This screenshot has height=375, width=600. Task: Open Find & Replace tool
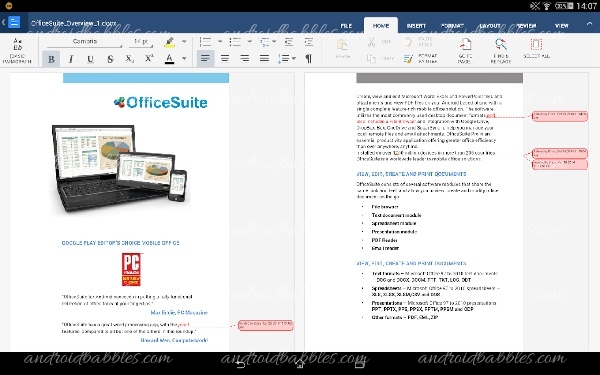tap(501, 51)
